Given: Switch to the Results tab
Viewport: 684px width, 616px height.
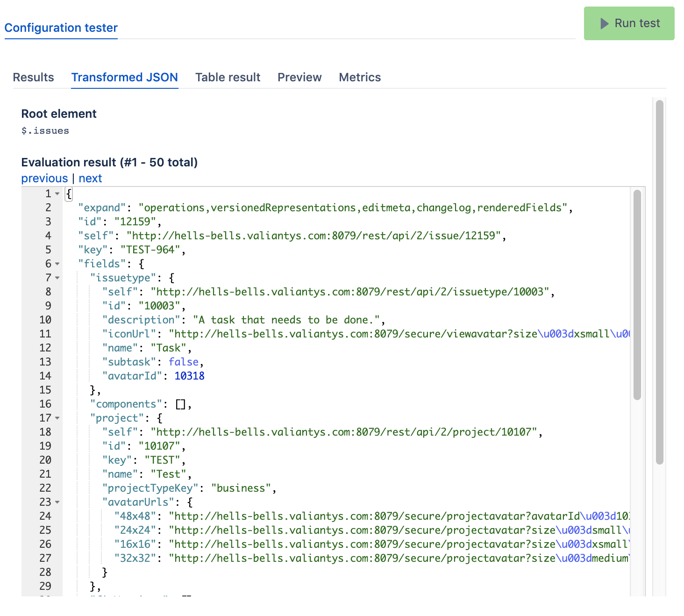Looking at the screenshot, I should [x=34, y=78].
